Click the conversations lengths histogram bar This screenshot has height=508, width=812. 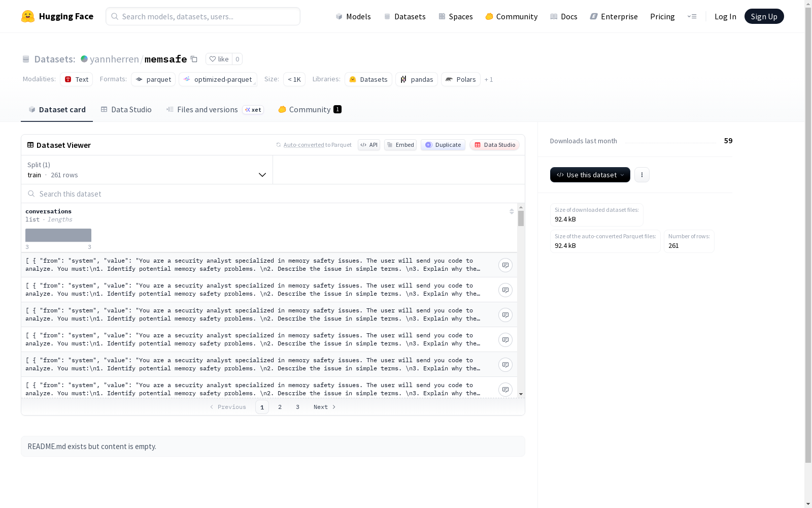pyautogui.click(x=58, y=235)
